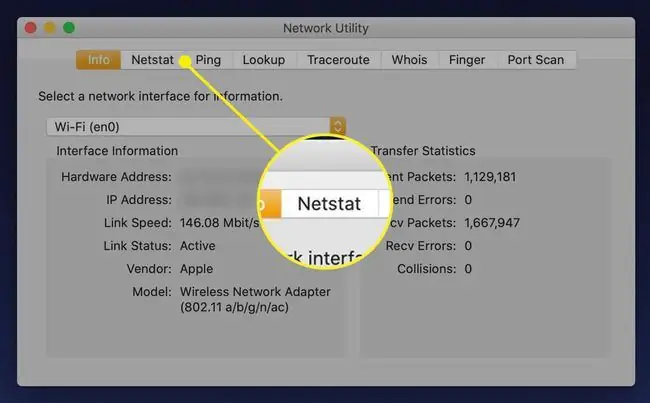This screenshot has height=403, width=650.
Task: Click the Recv Errors label
Action: point(420,245)
